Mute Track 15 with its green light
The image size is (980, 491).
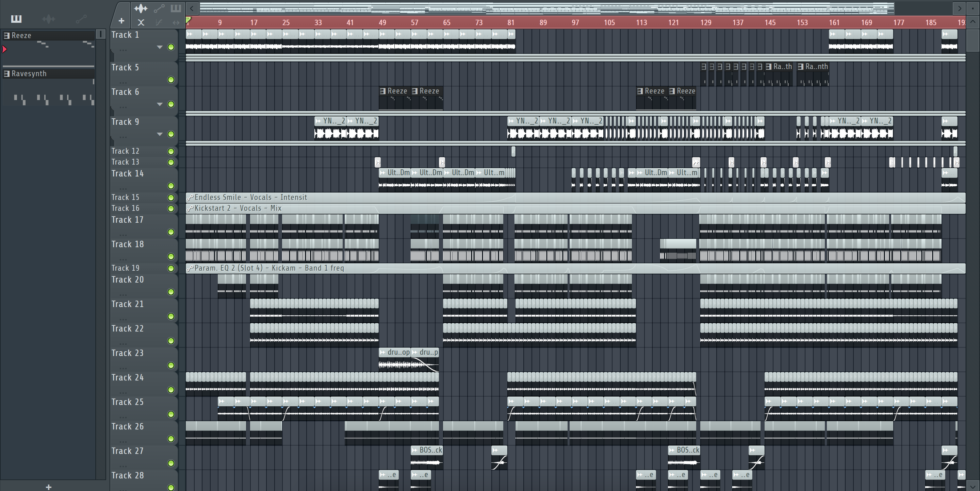click(171, 198)
